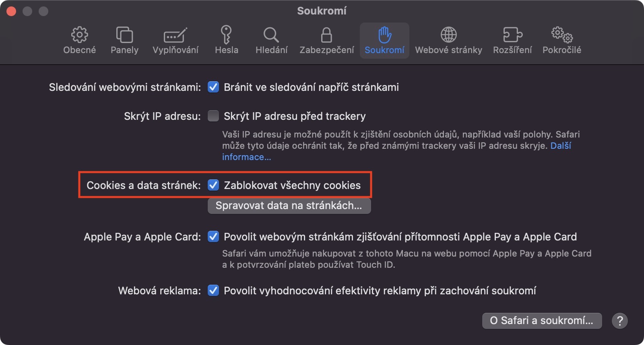
Task: Untick Povolit vyhodnocování efektivity reklamy checkbox
Action: coord(213,291)
